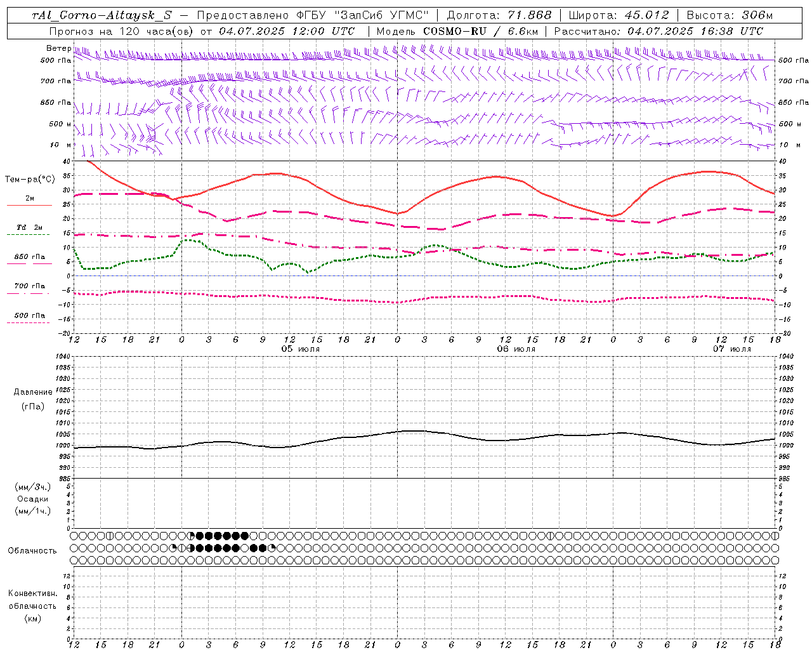Screen dimensions: 812x650
Task: Click the Давление panel label
Action: [x=33, y=392]
